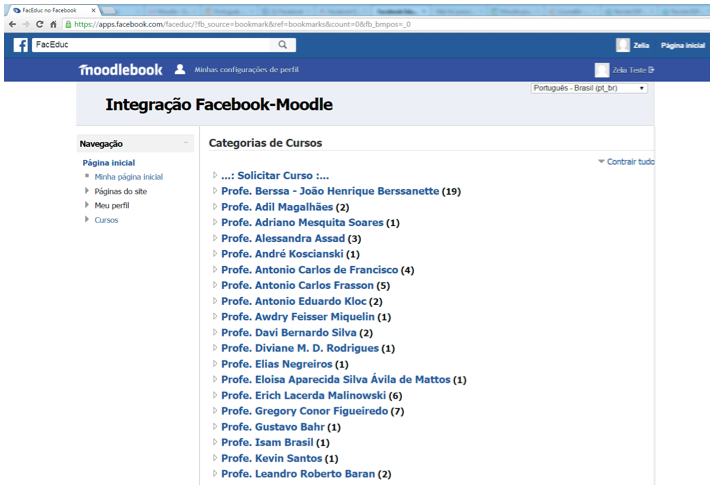Click the browser home icon
715x485 pixels.
click(53, 24)
